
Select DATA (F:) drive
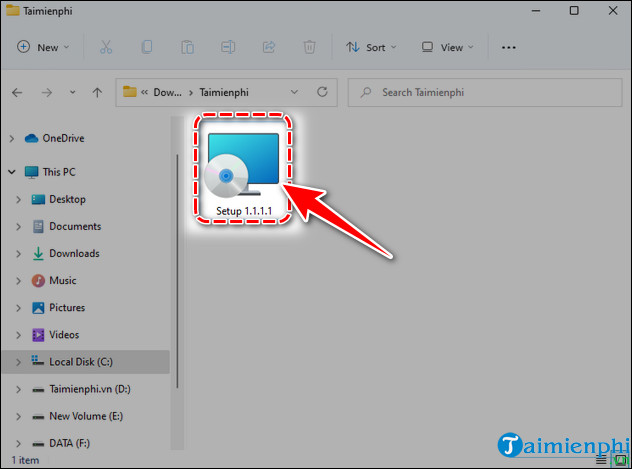point(61,443)
